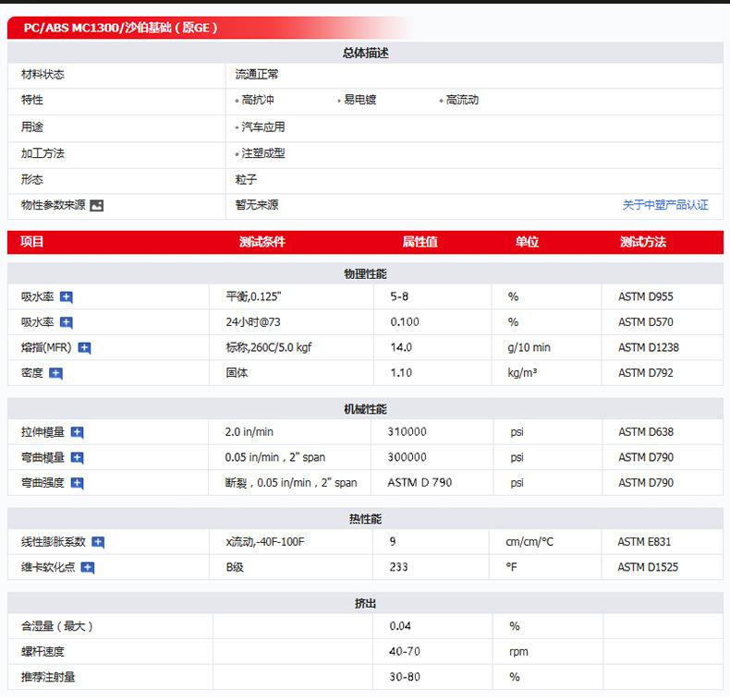Click the 测试条件 column header
Viewport: 730px width, 700px height.
(262, 242)
